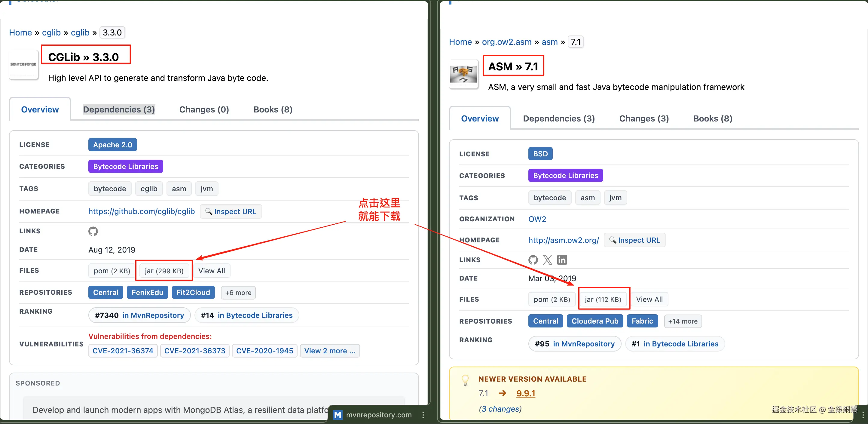
Task: Open the CGLib GitHub link icon
Action: click(93, 231)
